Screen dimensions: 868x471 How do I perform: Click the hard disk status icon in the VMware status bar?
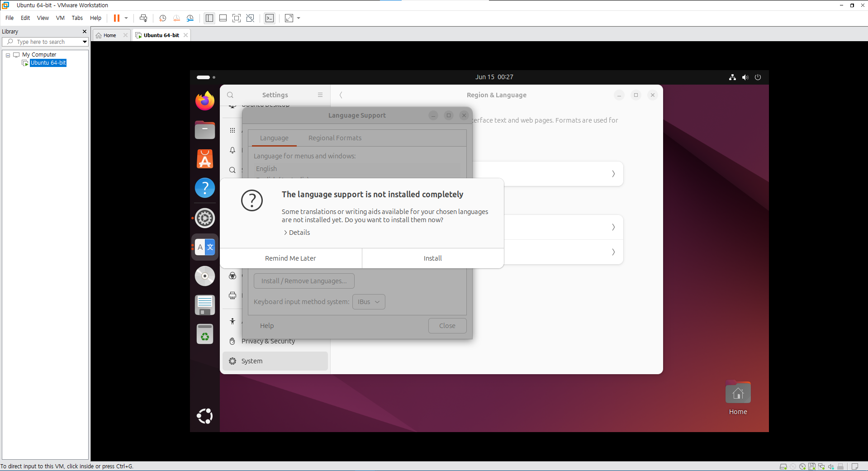point(783,466)
